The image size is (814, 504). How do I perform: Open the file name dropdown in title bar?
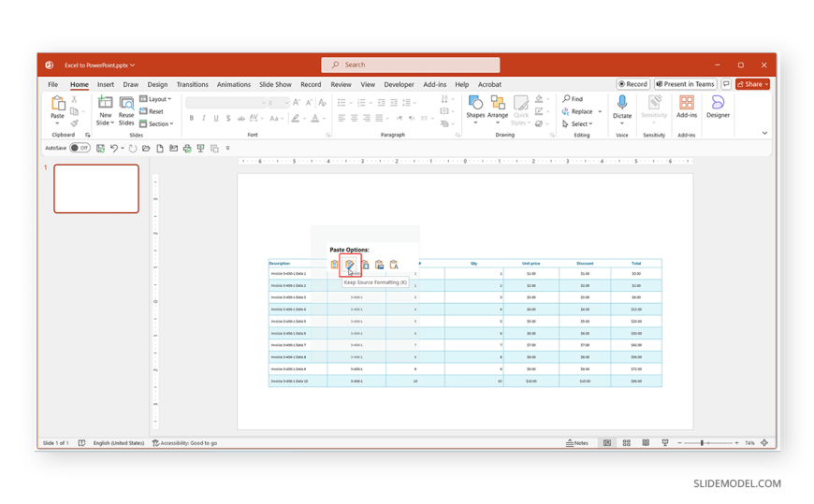point(132,65)
